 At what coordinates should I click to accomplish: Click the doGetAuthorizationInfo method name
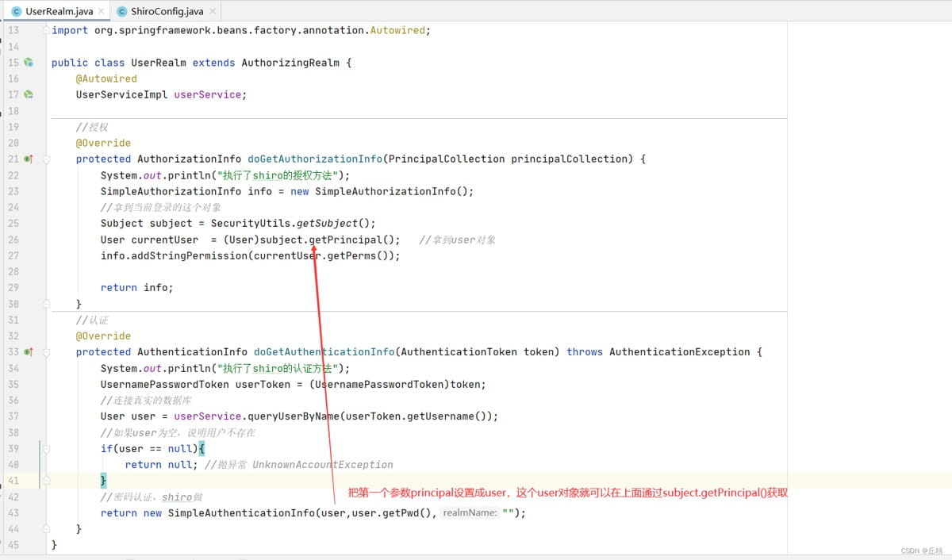314,159
